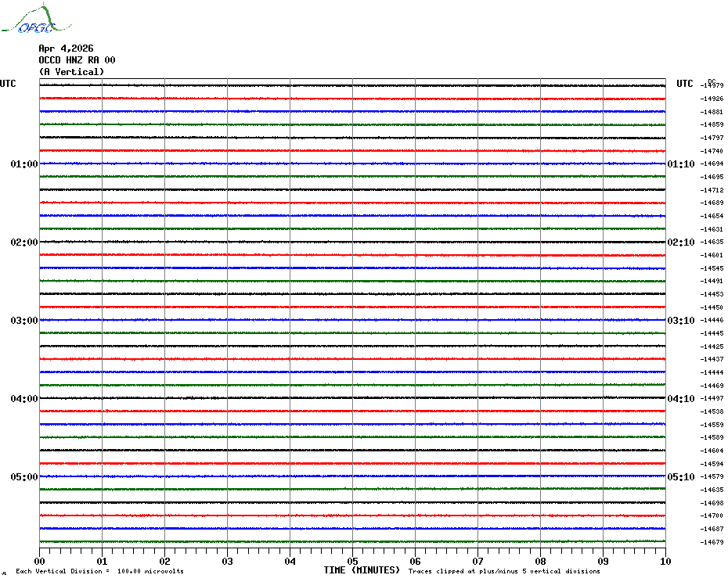Screen dimensions: 728x582
Task: Click minute tick 05 on the bottom axis
Action: point(352,561)
